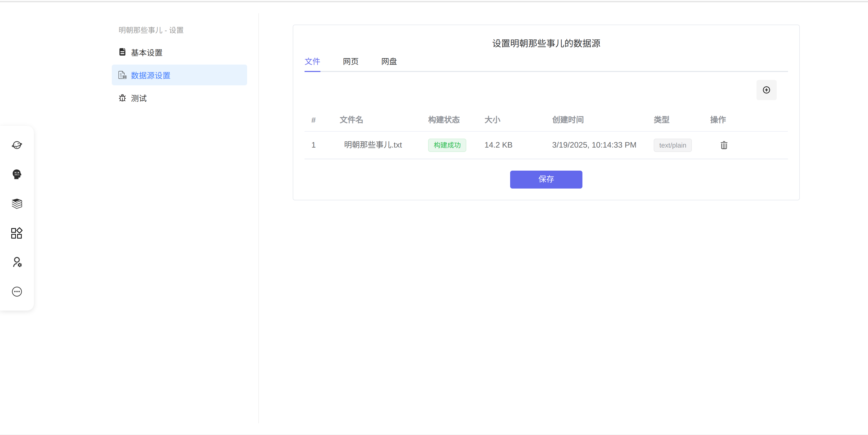Screen dimensions: 868x435
Task: Open the user settings icon in sidebar
Action: click(x=17, y=262)
